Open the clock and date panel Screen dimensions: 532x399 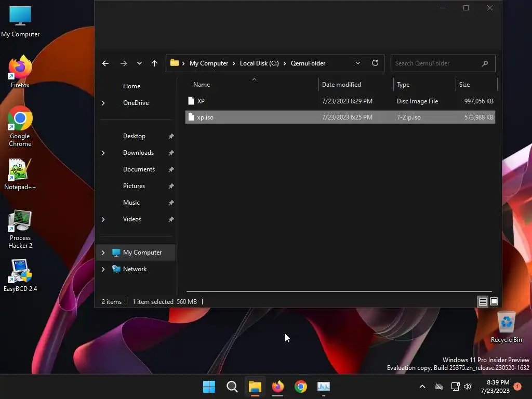point(495,387)
